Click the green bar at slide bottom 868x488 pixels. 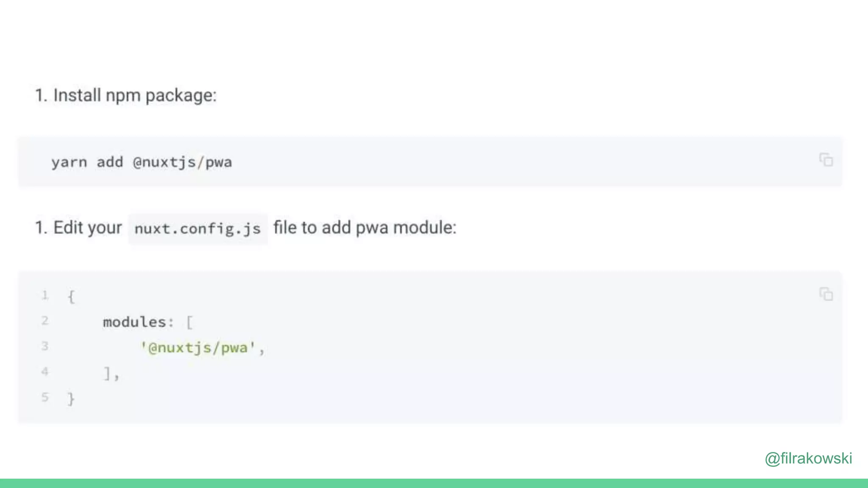[434, 483]
